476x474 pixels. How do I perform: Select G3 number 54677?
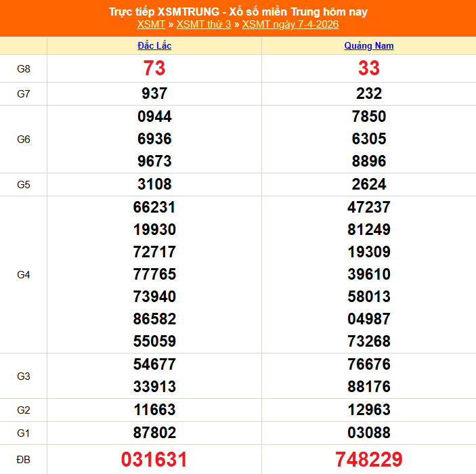[x=154, y=364]
